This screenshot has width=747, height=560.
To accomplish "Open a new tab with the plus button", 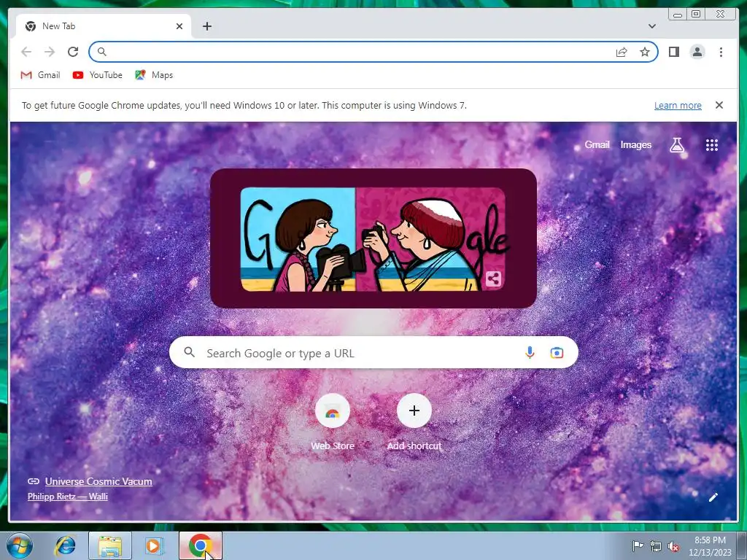I will (206, 26).
